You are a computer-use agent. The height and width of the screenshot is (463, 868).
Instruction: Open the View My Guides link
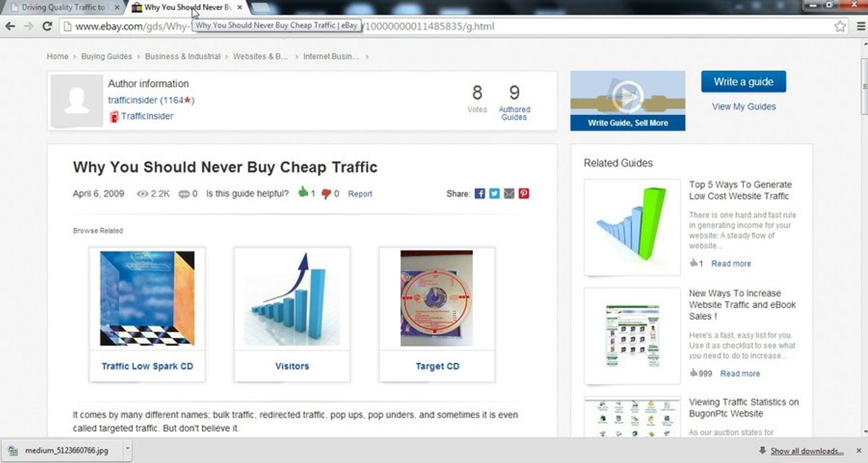click(x=743, y=107)
